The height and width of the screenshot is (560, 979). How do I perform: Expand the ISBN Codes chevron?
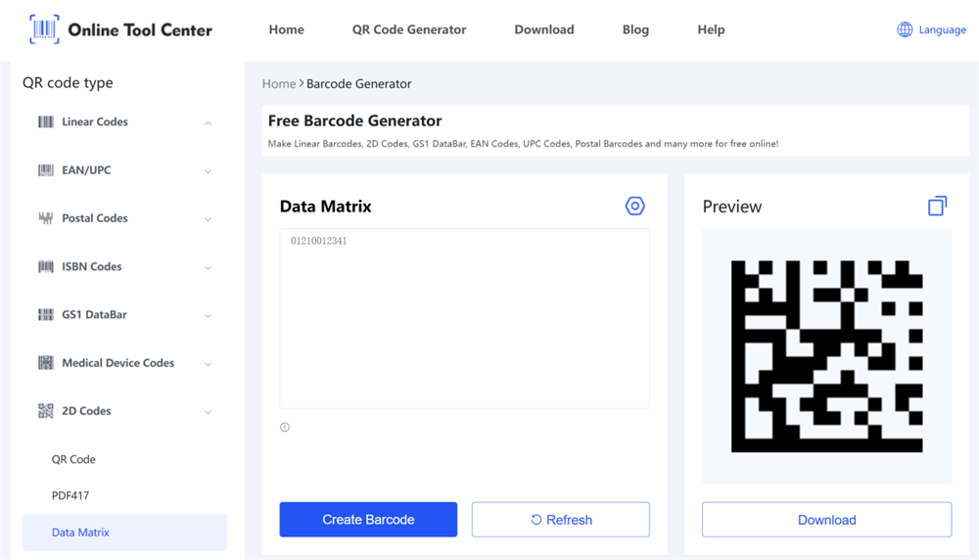click(x=208, y=267)
